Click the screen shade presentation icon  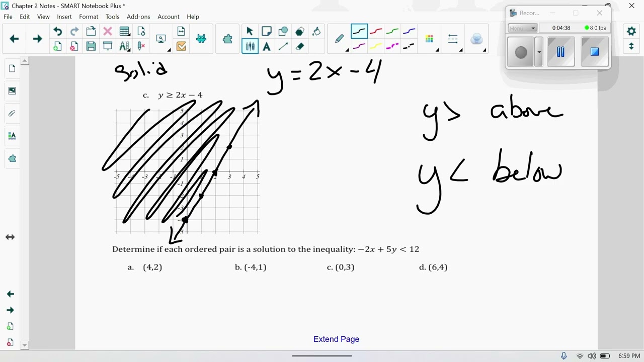107,47
